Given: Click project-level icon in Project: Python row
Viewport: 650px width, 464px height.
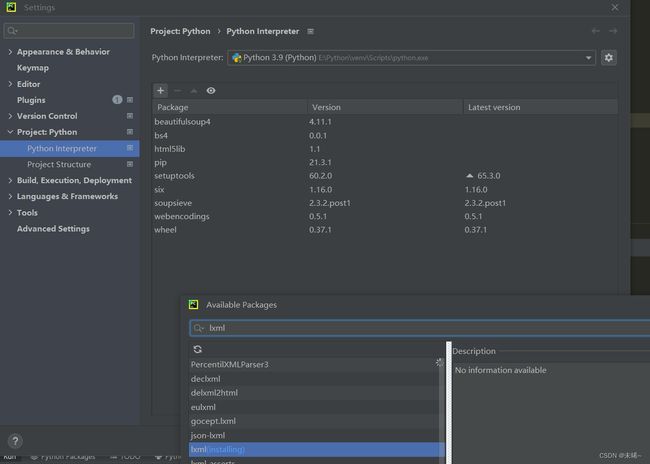Looking at the screenshot, I should tap(130, 132).
